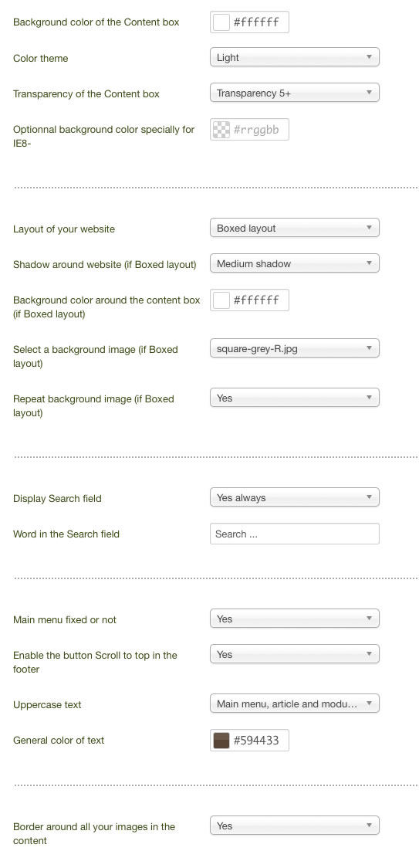Expand the Uppercase text dropdown

[x=295, y=704]
